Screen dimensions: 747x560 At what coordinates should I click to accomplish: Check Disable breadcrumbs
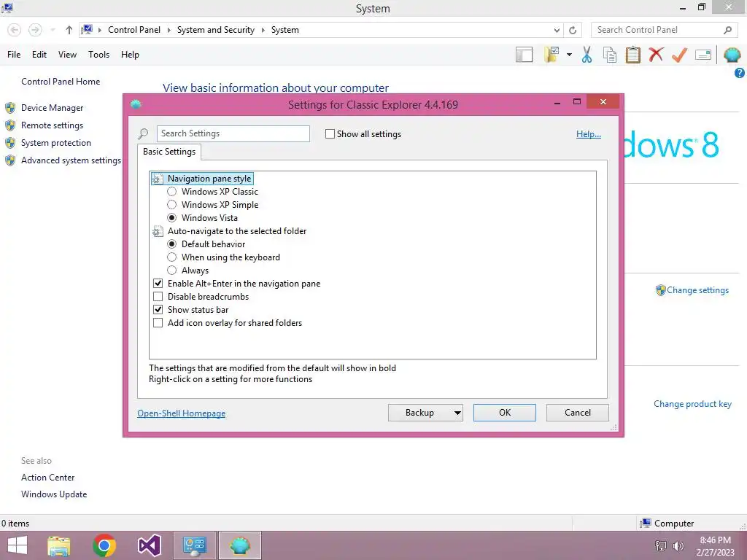(x=158, y=297)
